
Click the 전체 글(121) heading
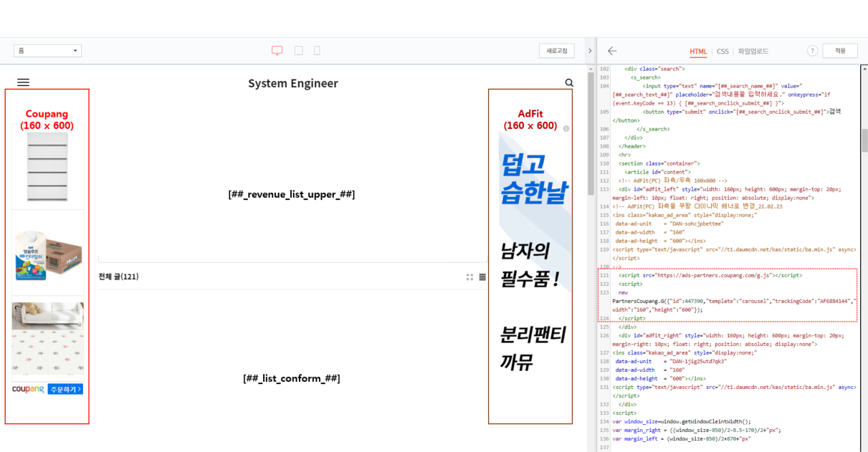(x=118, y=277)
